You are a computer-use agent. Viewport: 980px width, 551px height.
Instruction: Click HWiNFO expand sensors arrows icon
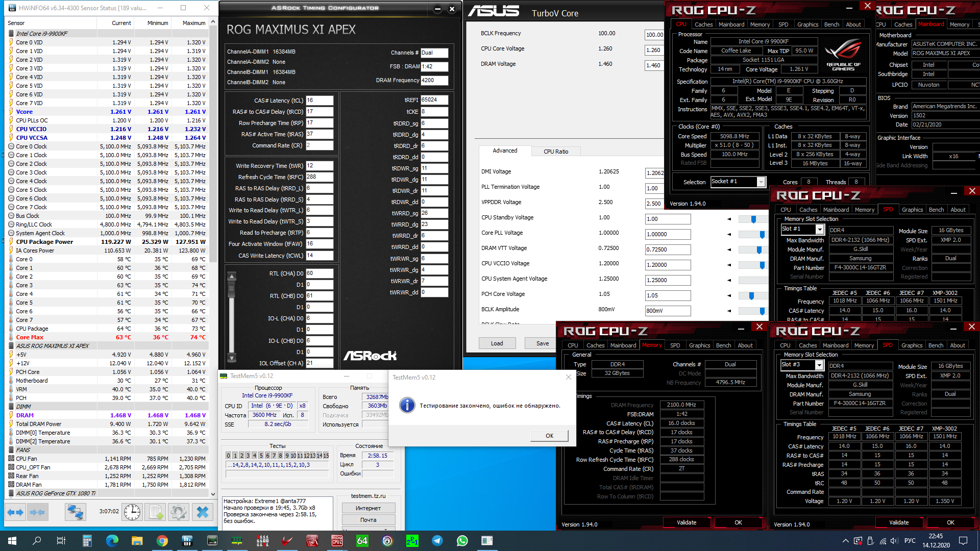[x=15, y=512]
